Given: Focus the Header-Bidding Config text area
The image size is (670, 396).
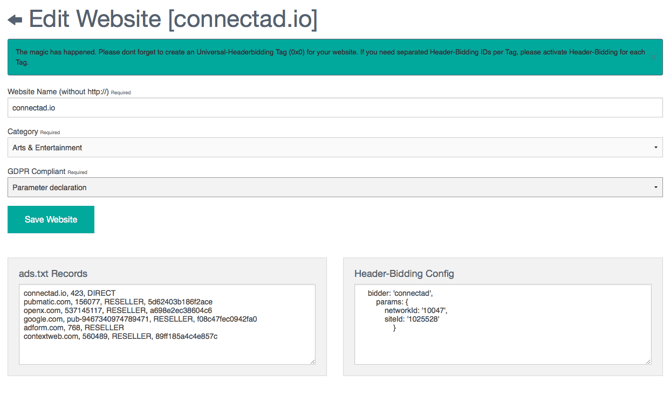Looking at the screenshot, I should coord(503,324).
